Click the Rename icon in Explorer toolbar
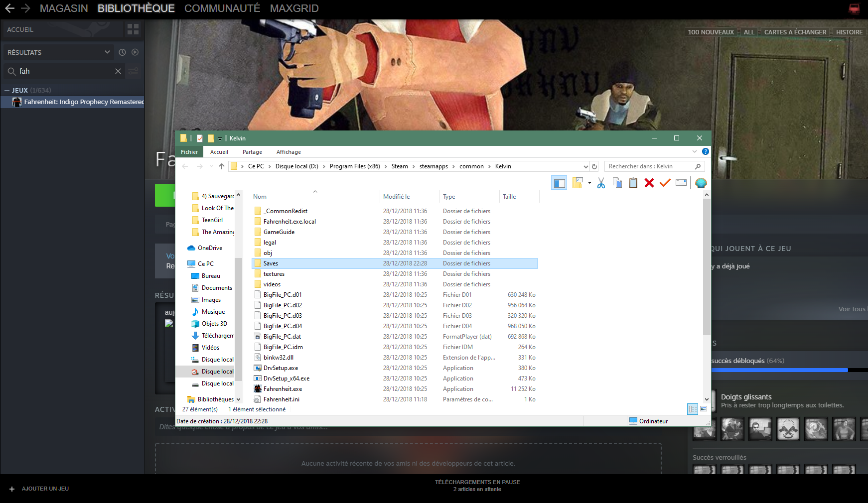The image size is (868, 503). (681, 183)
